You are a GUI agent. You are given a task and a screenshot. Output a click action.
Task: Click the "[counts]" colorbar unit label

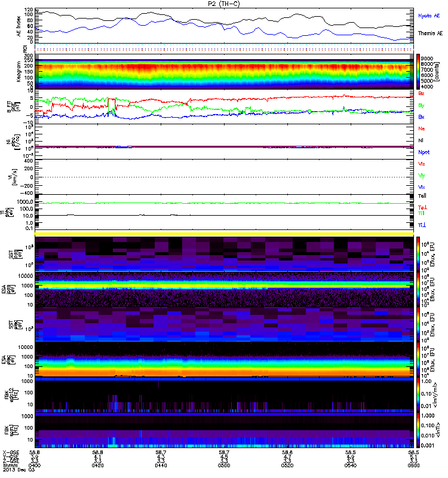(437, 72)
